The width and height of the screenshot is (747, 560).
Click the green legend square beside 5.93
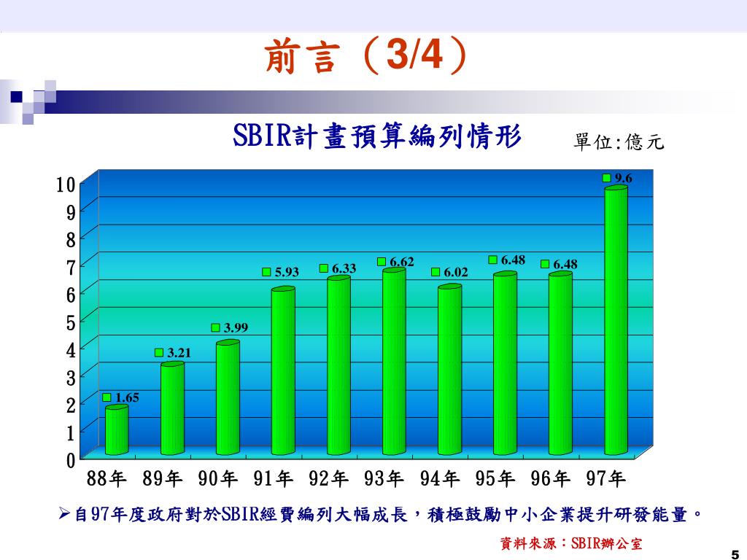point(266,272)
